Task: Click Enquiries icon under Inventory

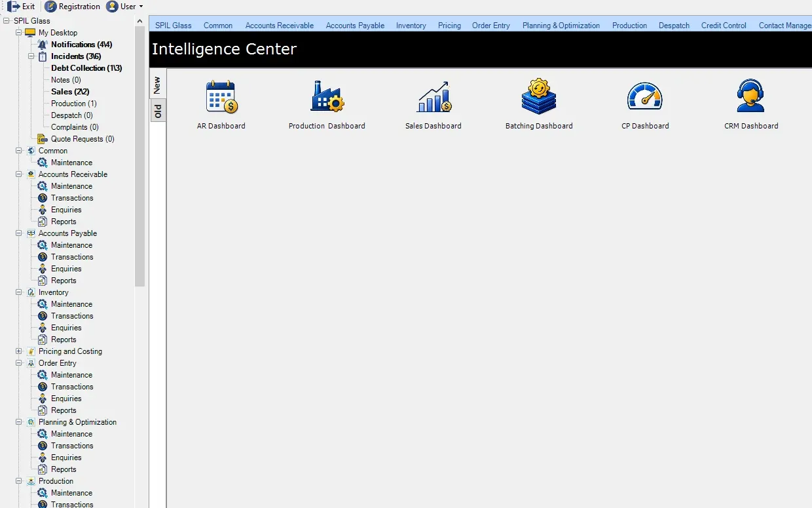Action: [x=43, y=328]
